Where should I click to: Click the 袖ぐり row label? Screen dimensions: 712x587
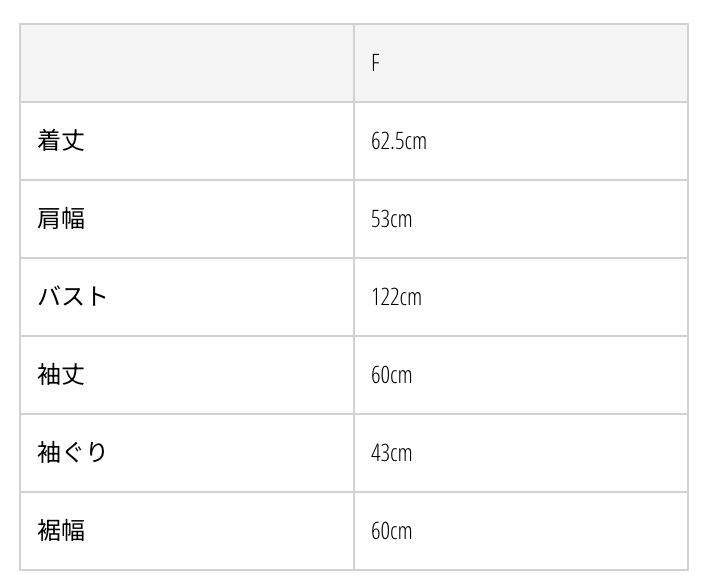[72, 453]
